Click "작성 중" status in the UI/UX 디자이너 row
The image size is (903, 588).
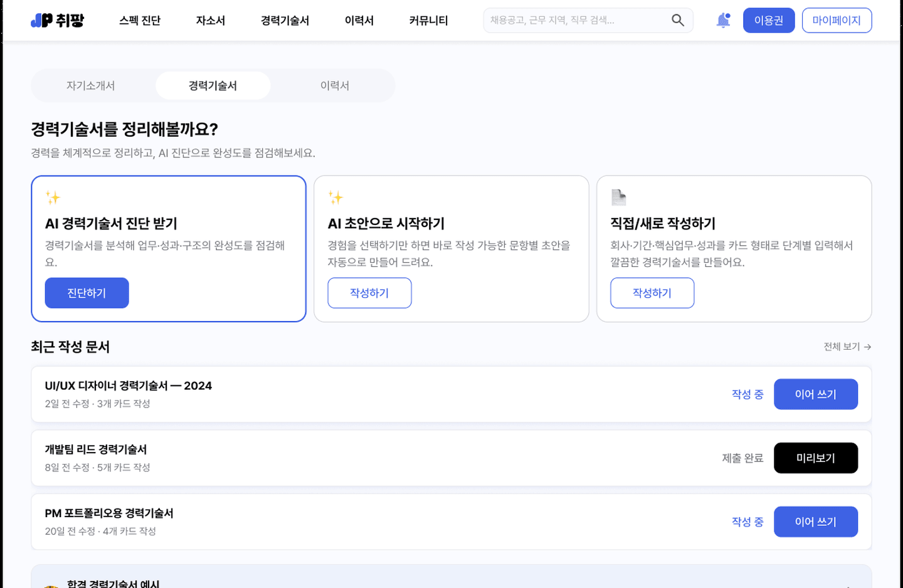pos(747,394)
